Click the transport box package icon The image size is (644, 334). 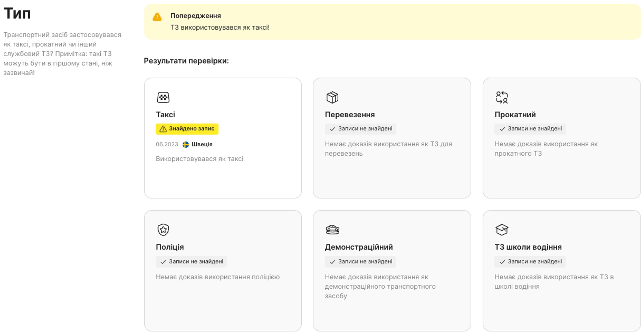click(332, 97)
